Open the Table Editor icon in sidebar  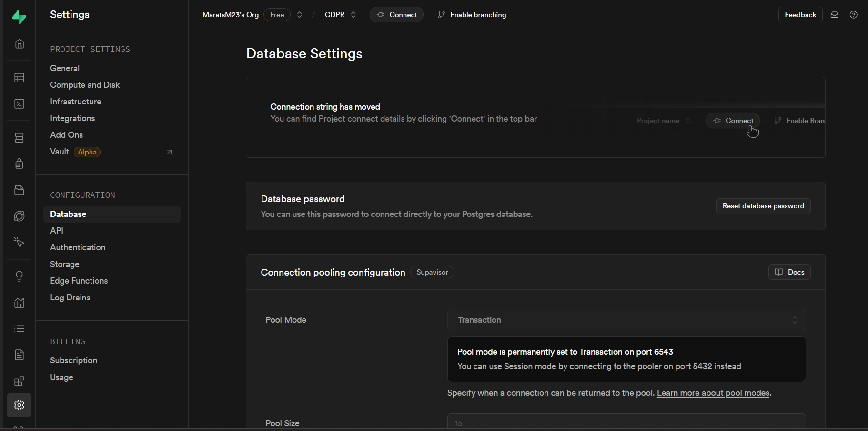pyautogui.click(x=19, y=78)
